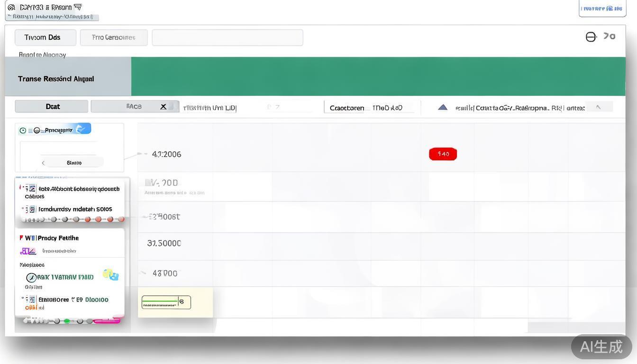Click the circular minus icon at top right

click(591, 37)
